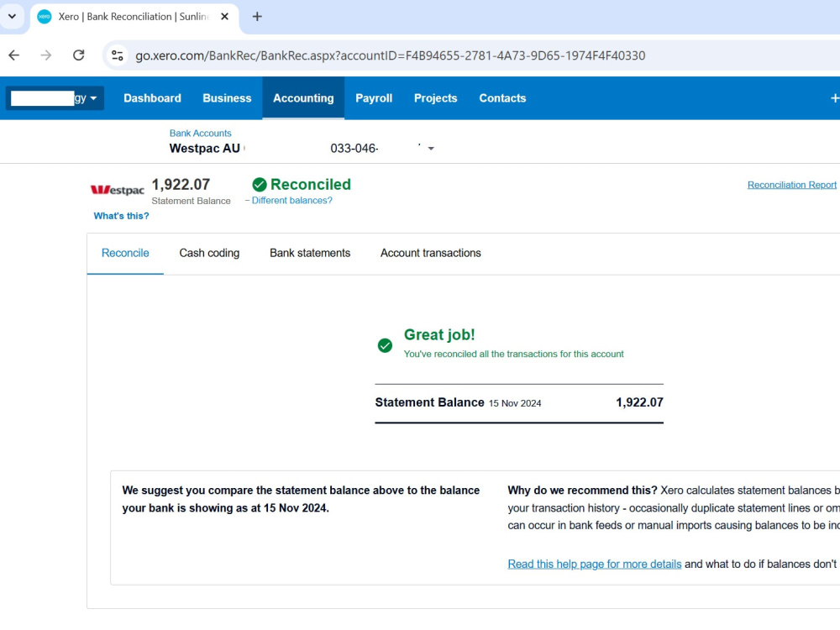
Task: Click green check icon beside Great job
Action: (385, 345)
